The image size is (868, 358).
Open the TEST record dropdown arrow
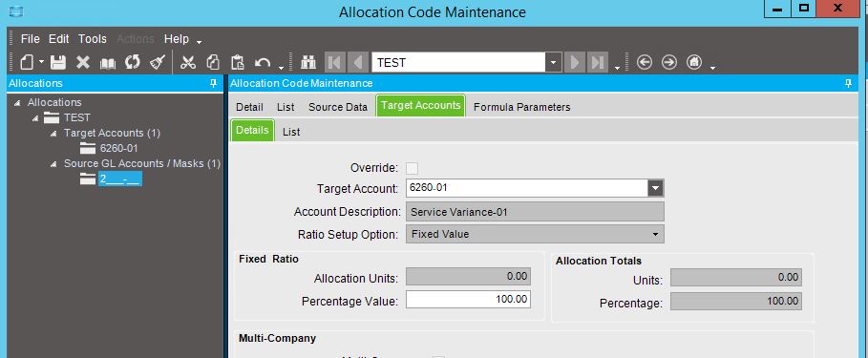pos(553,62)
